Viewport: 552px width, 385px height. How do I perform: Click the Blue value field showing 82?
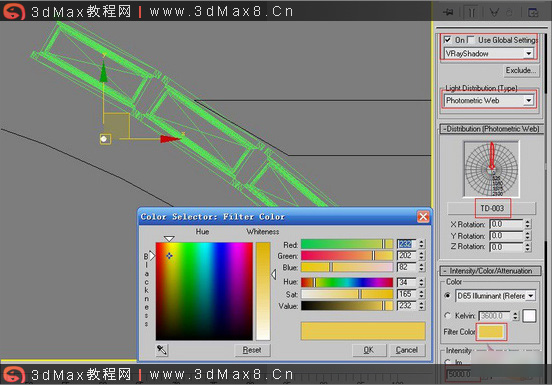click(407, 267)
